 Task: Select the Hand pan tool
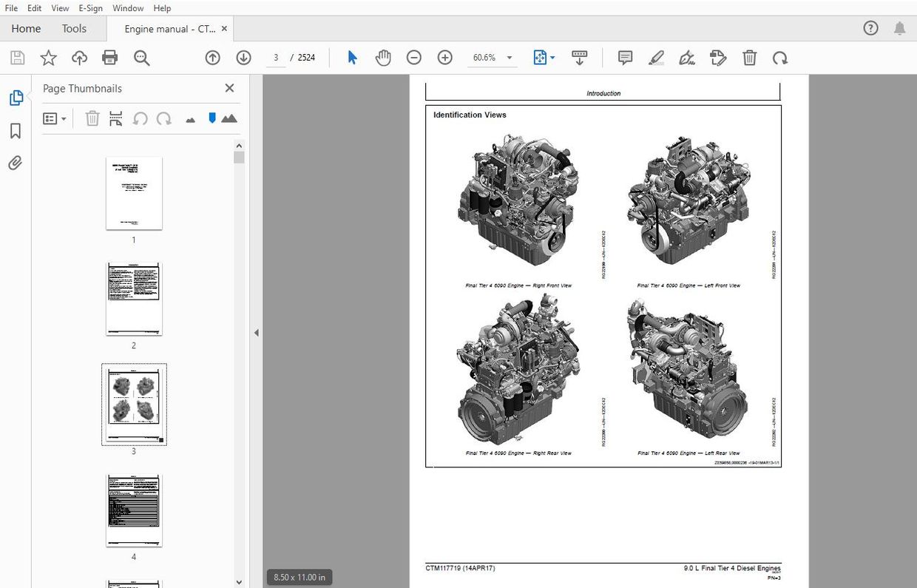[382, 58]
